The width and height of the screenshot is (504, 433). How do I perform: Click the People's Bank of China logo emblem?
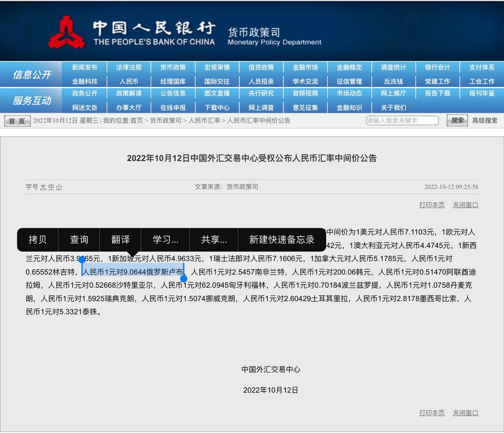pyautogui.click(x=67, y=33)
